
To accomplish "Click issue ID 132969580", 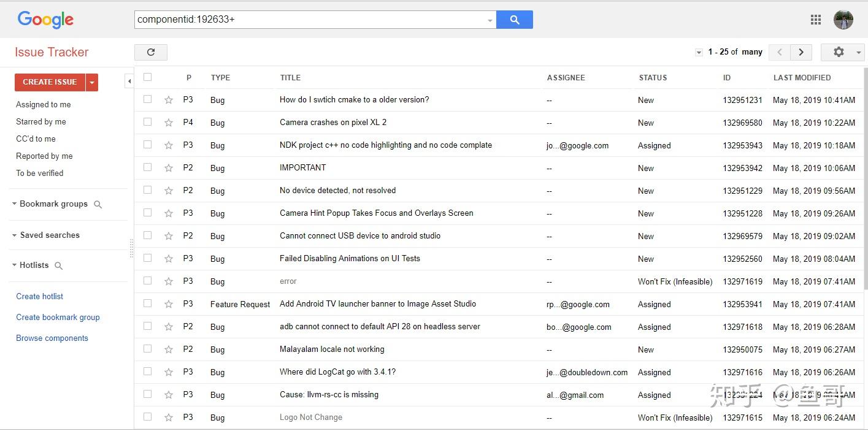I will (x=742, y=123).
